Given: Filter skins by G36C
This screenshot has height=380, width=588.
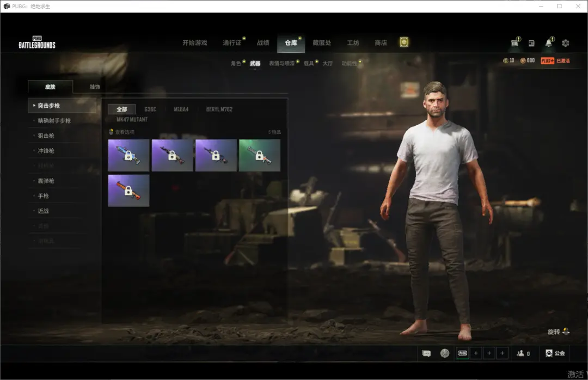Looking at the screenshot, I should [150, 109].
